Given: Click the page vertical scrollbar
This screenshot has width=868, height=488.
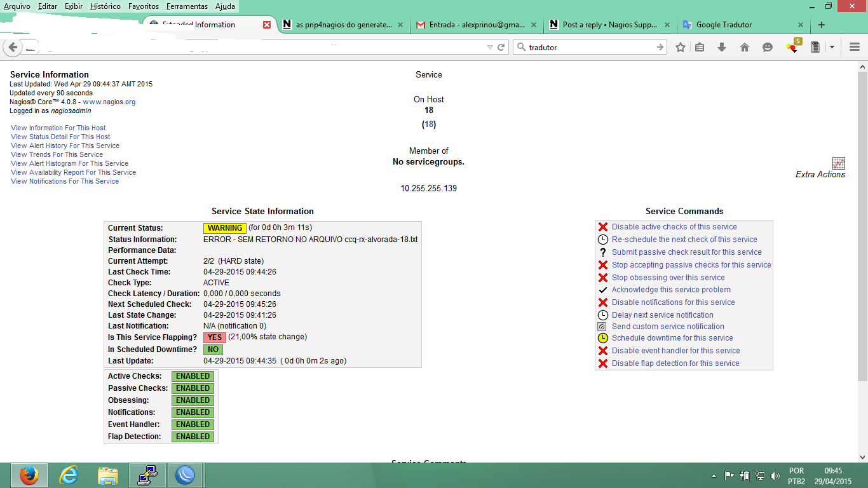Looking at the screenshot, I should coord(862,222).
